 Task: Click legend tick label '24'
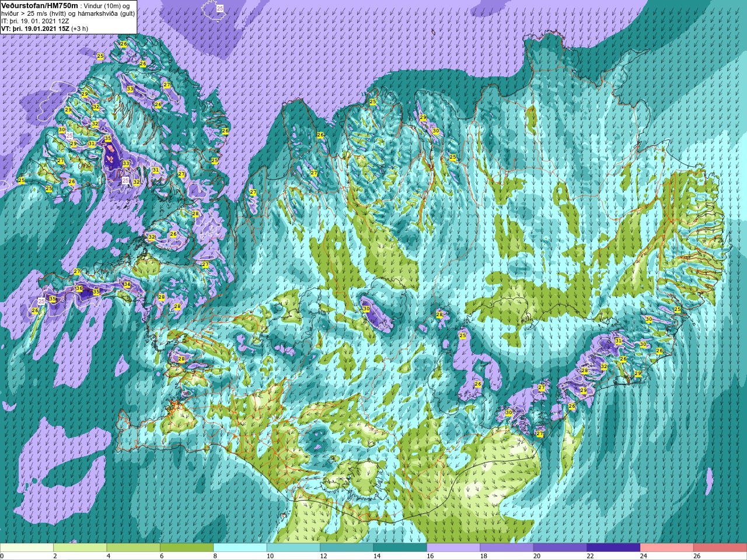[644, 556]
